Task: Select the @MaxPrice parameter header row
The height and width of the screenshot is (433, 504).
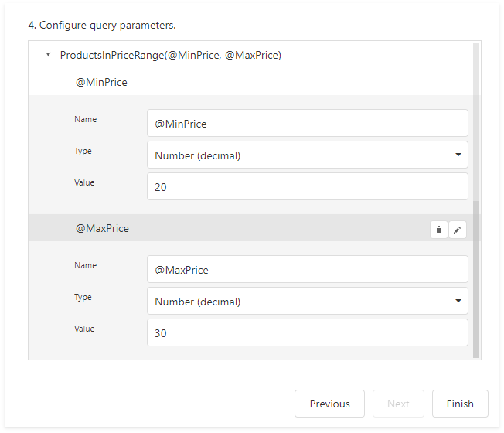Action: (x=102, y=229)
